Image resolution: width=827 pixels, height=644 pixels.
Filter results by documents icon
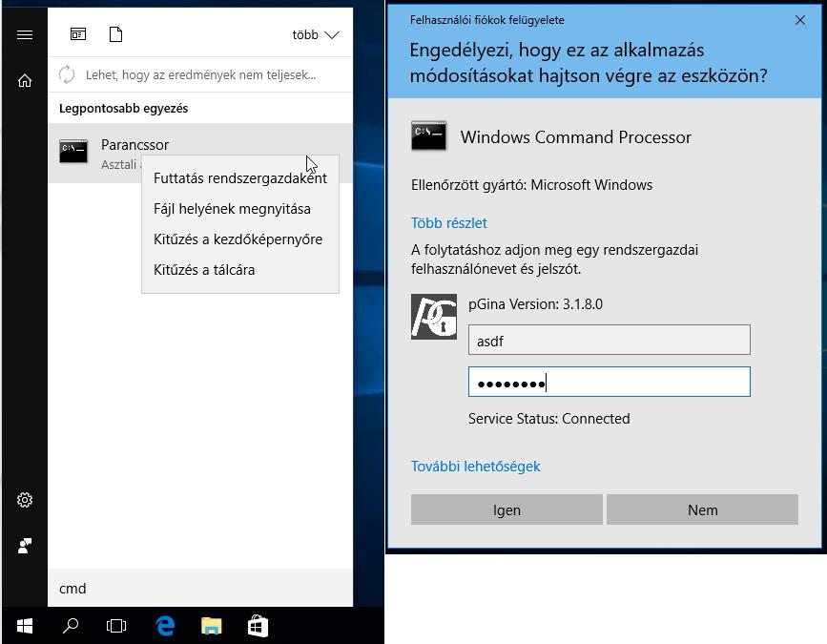(x=115, y=34)
